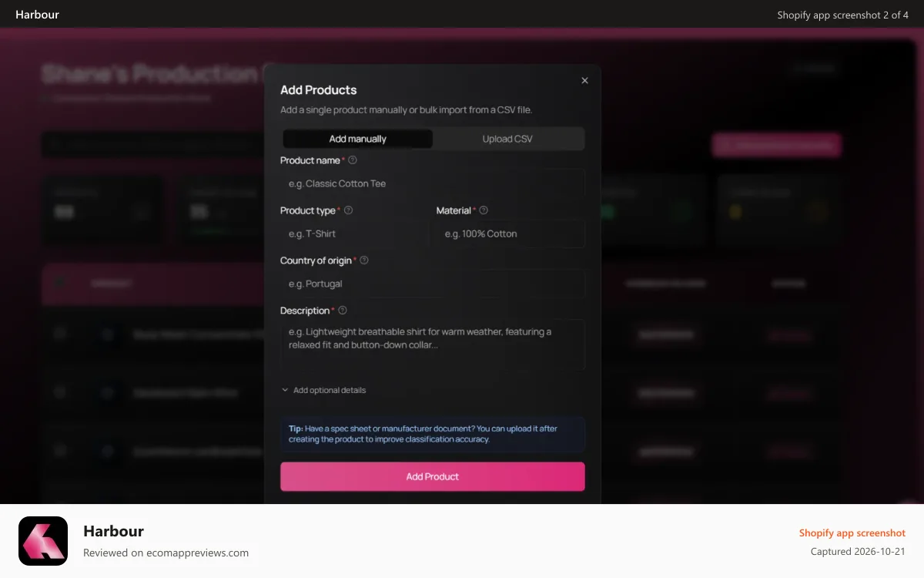
Task: Click the 'Reviewed on ecomappreviews.com' text
Action: tap(166, 553)
